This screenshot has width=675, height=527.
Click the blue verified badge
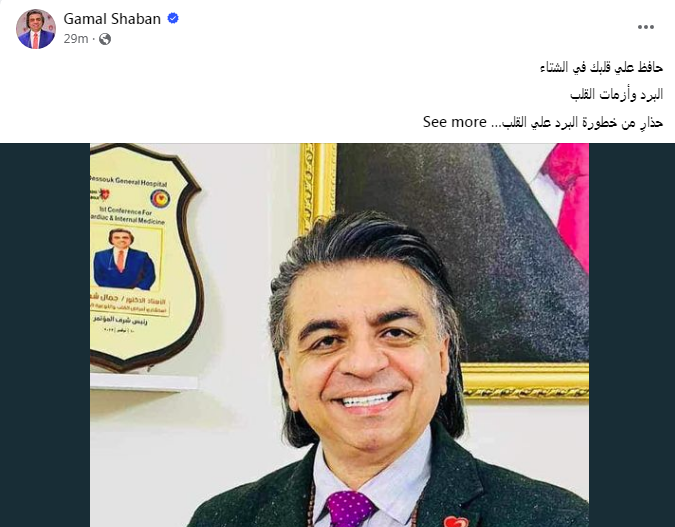point(173,19)
